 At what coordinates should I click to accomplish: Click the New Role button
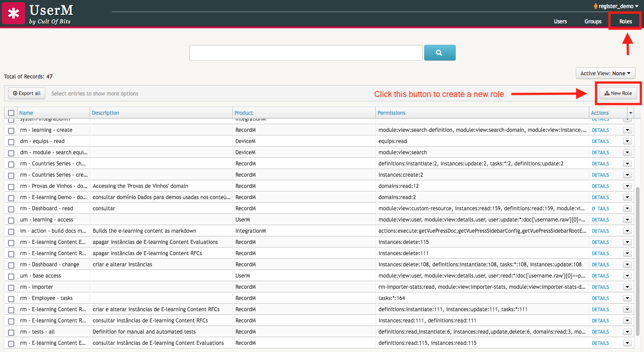[x=618, y=93]
